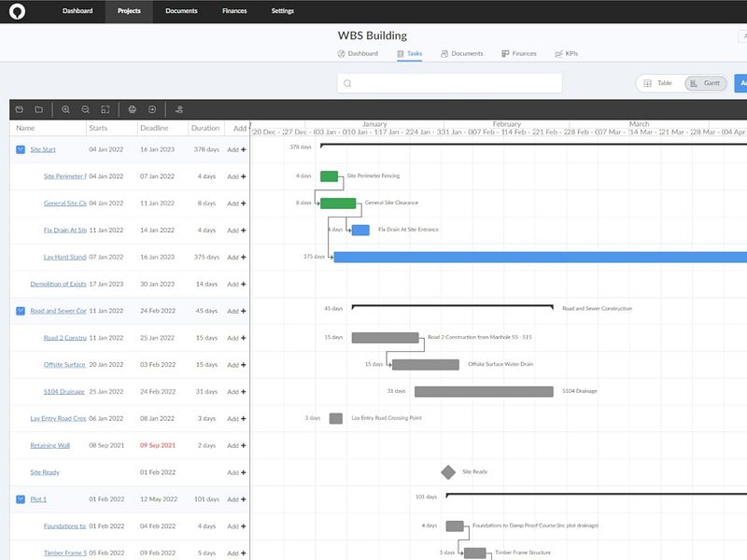Click the task search field
Image resolution: width=747 pixels, height=560 pixels.
point(450,83)
